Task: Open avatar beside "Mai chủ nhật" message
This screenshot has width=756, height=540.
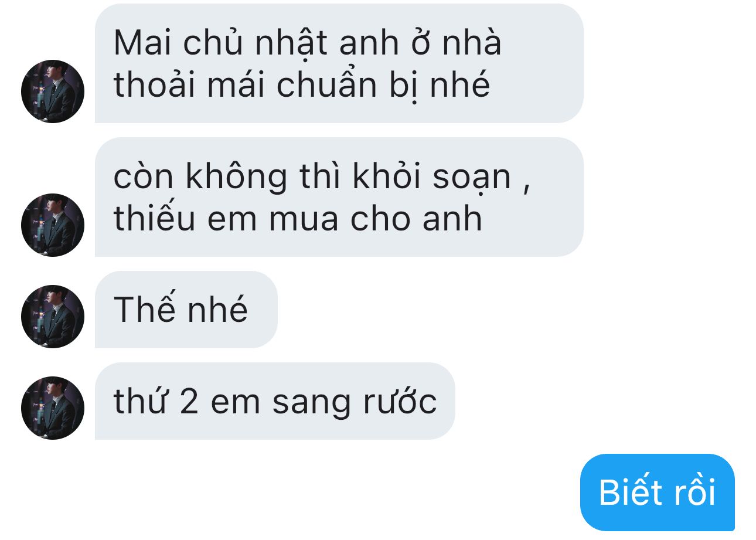Action: [x=53, y=91]
